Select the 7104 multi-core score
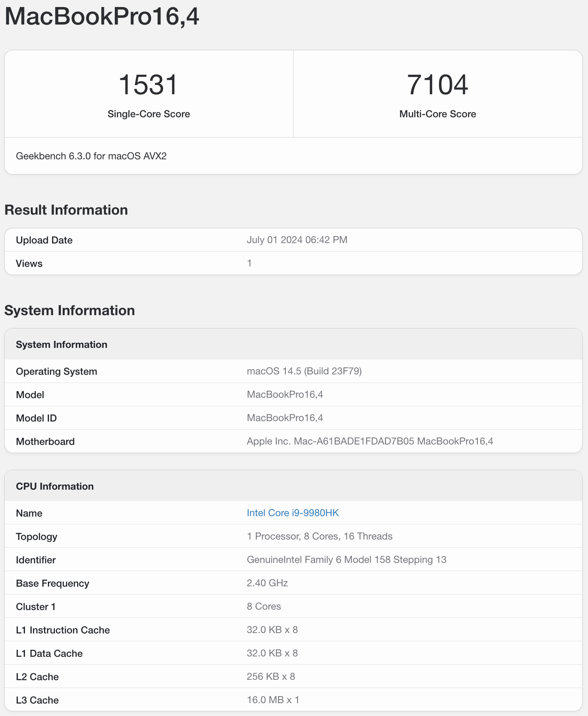This screenshot has height=716, width=588. point(438,84)
